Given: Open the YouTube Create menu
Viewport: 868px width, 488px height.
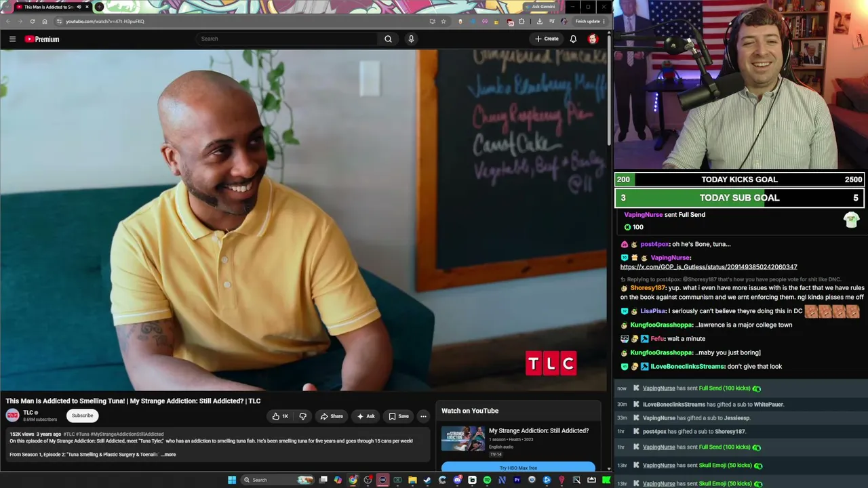Looking at the screenshot, I should (x=547, y=39).
